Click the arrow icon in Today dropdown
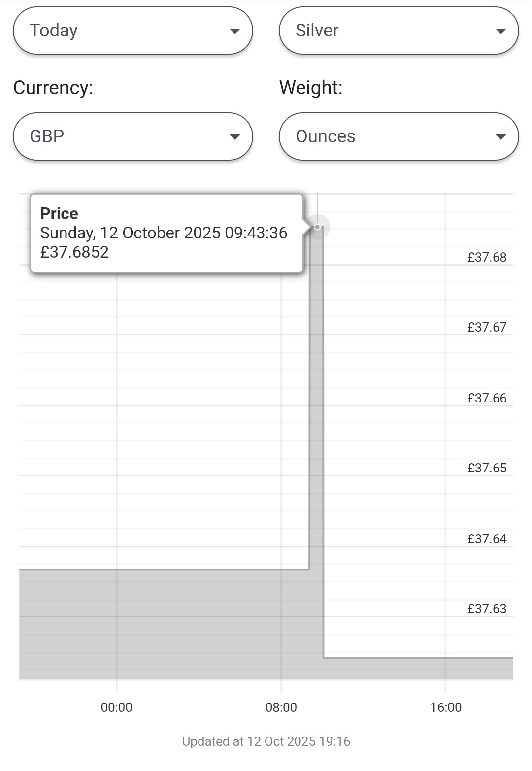532x771 pixels. click(x=235, y=31)
